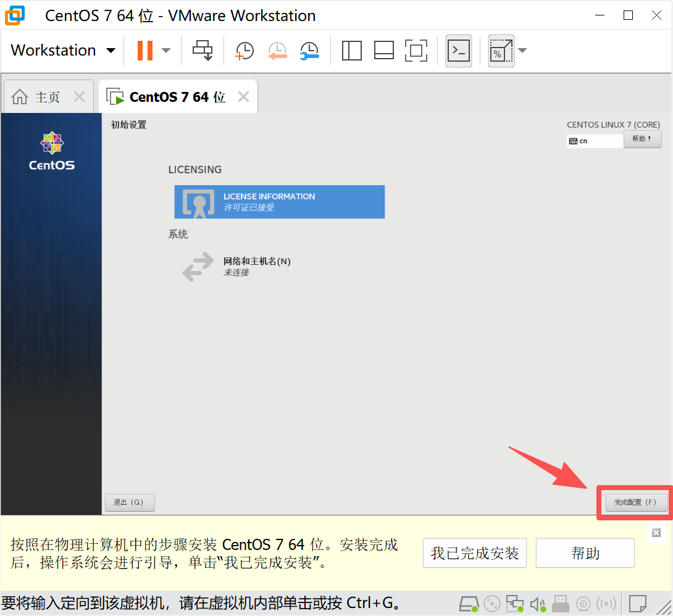The height and width of the screenshot is (616, 673).
Task: Click the network adapter status icon
Action: coord(514,604)
